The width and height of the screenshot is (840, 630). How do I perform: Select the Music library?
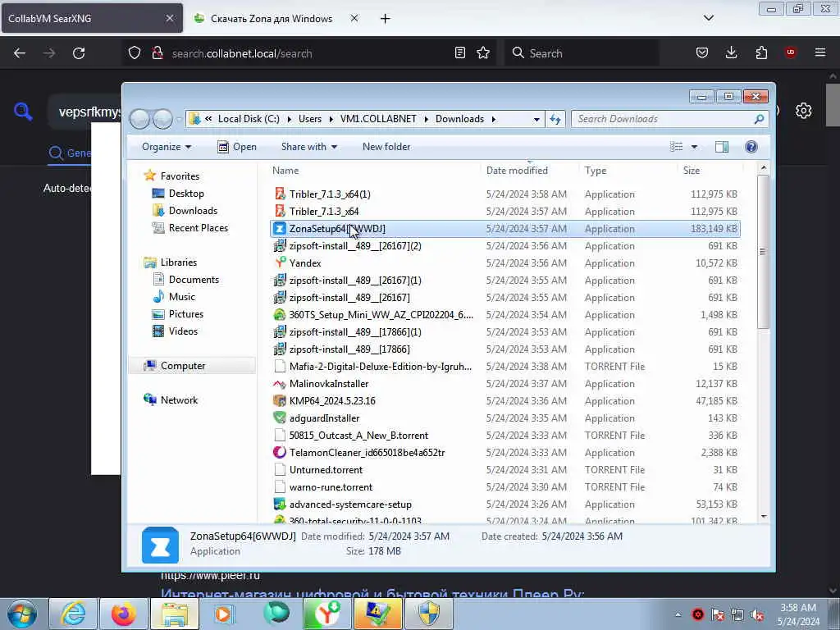point(181,297)
